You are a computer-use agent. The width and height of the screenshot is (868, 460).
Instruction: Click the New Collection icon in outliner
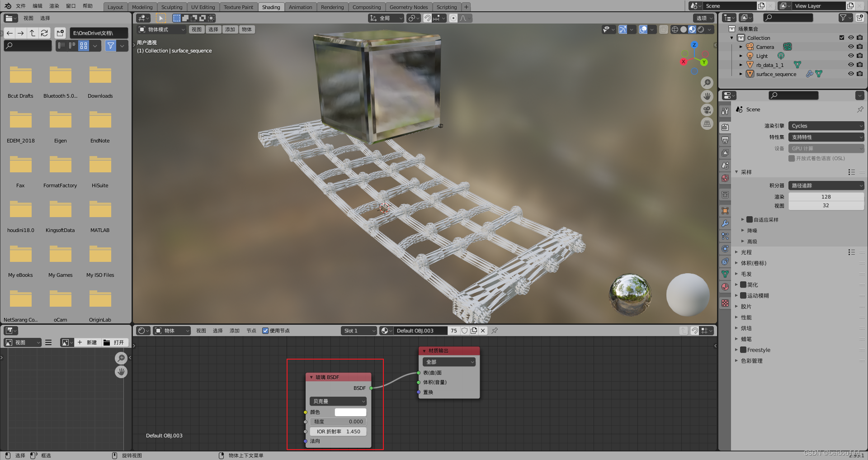(x=859, y=18)
